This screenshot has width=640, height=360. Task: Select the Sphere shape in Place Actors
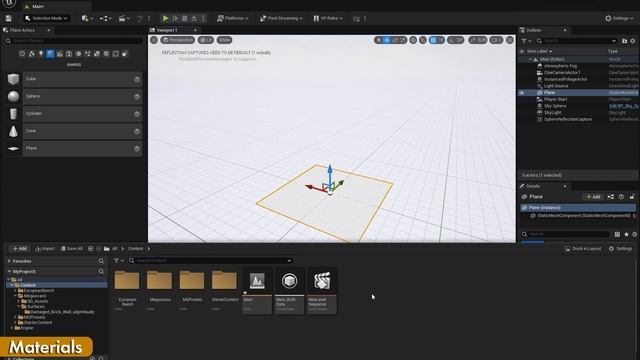coord(73,97)
